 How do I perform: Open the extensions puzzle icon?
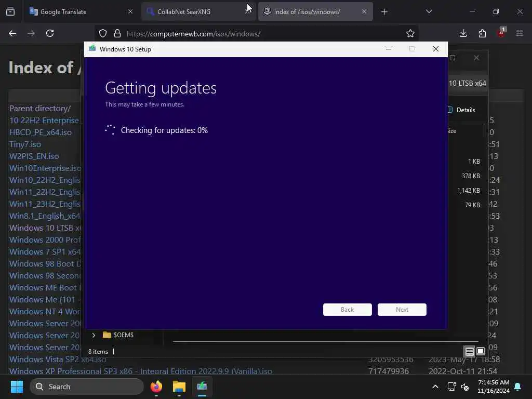(x=482, y=33)
